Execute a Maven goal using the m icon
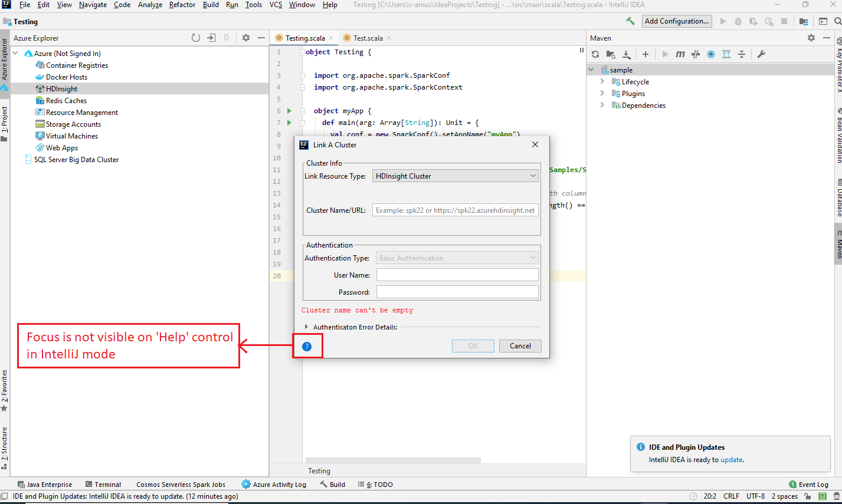The image size is (842, 504). coord(679,54)
